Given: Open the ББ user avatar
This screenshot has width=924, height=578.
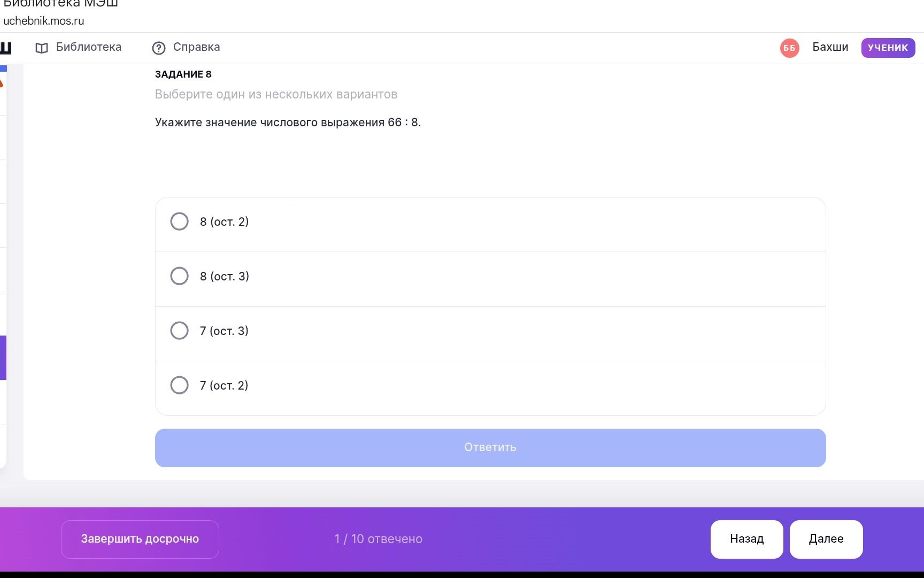Looking at the screenshot, I should click(x=789, y=48).
